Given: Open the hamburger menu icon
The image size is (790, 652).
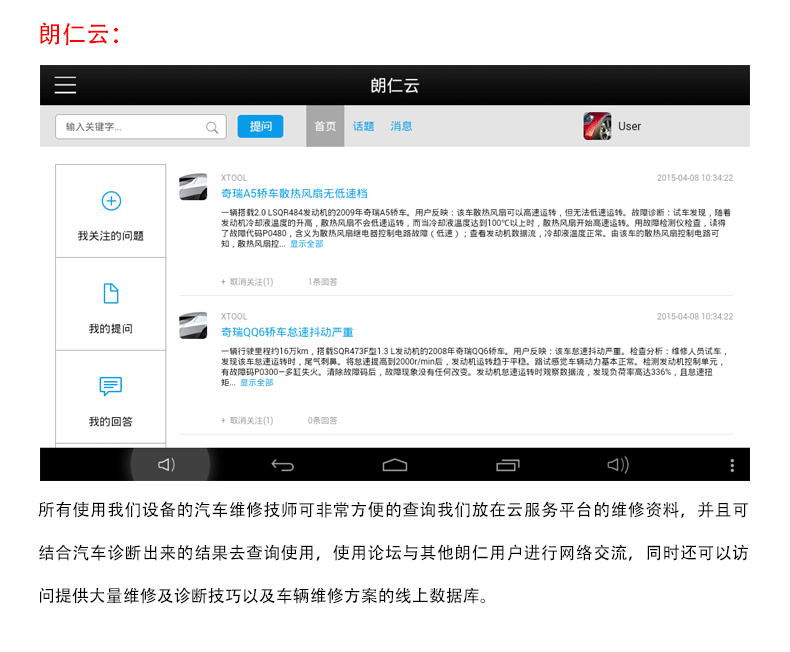Looking at the screenshot, I should 65,85.
